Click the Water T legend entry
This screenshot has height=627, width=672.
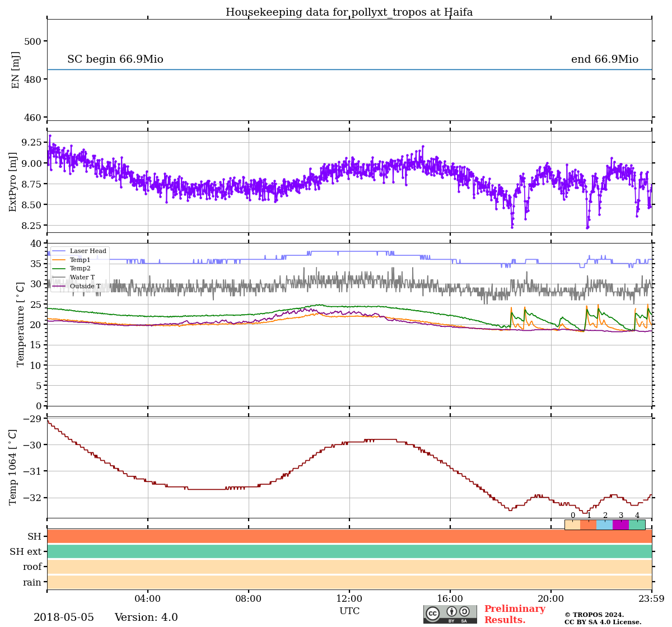pyautogui.click(x=74, y=278)
